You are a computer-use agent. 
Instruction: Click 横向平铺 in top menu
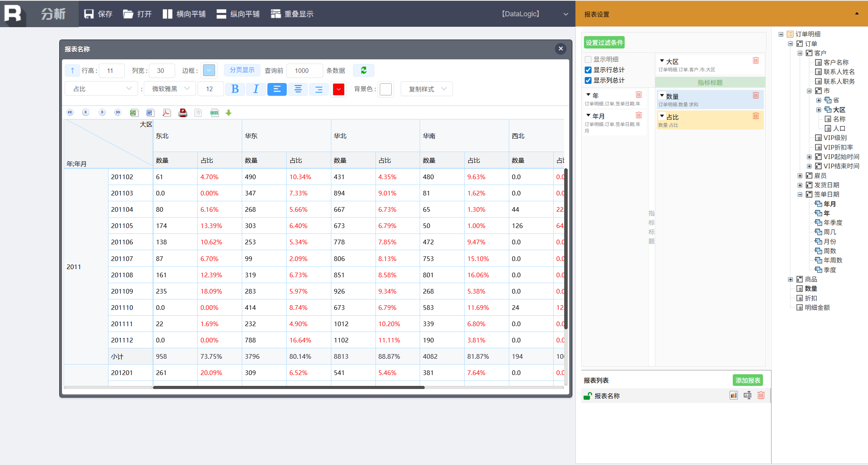click(x=184, y=14)
